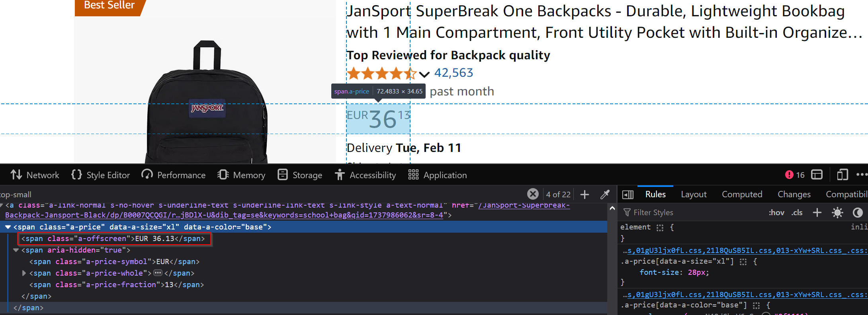The width and height of the screenshot is (868, 315).
Task: Toggle light color scheme simulation
Action: (x=837, y=213)
